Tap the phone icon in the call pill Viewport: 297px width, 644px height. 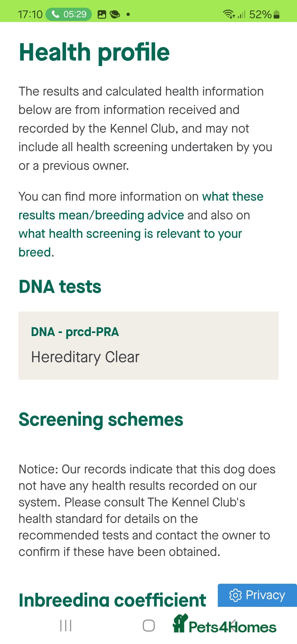coord(55,14)
